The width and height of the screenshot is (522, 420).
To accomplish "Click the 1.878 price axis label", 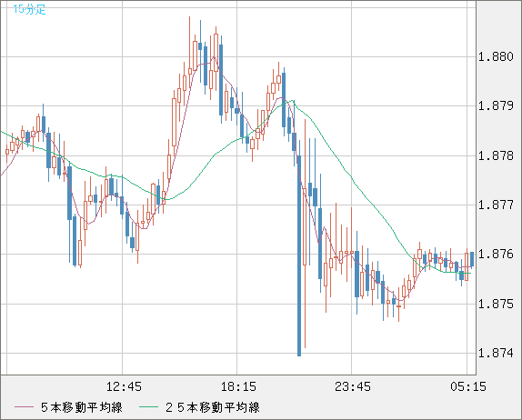I will click(496, 155).
